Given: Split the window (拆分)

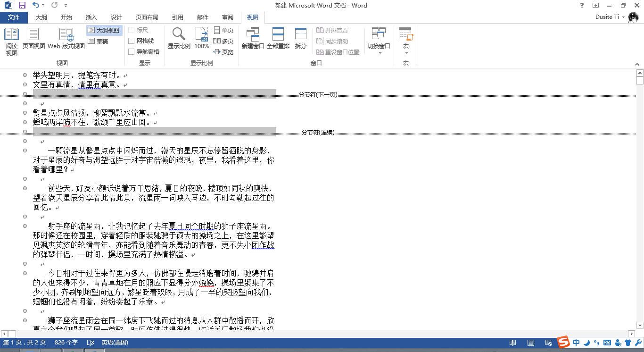Looking at the screenshot, I should (x=300, y=39).
